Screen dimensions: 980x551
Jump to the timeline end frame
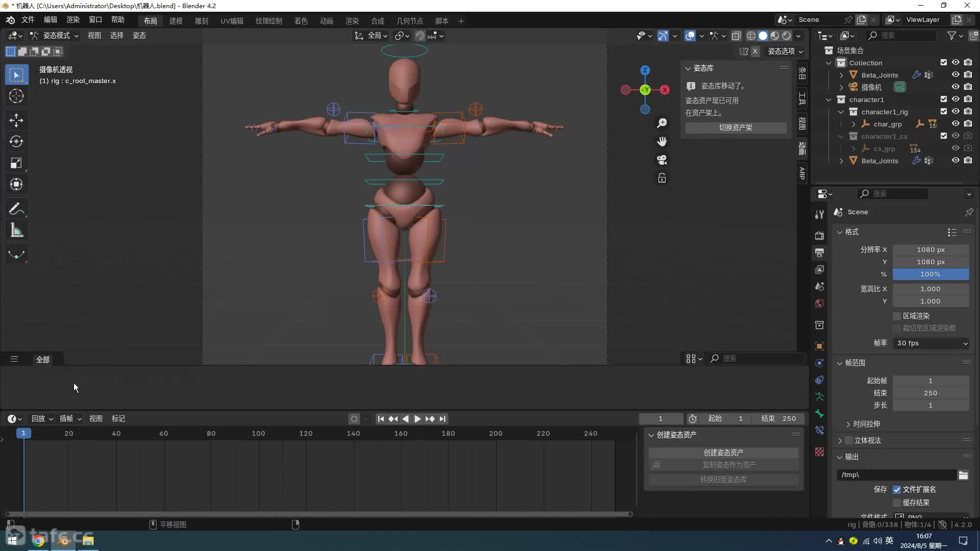point(443,419)
